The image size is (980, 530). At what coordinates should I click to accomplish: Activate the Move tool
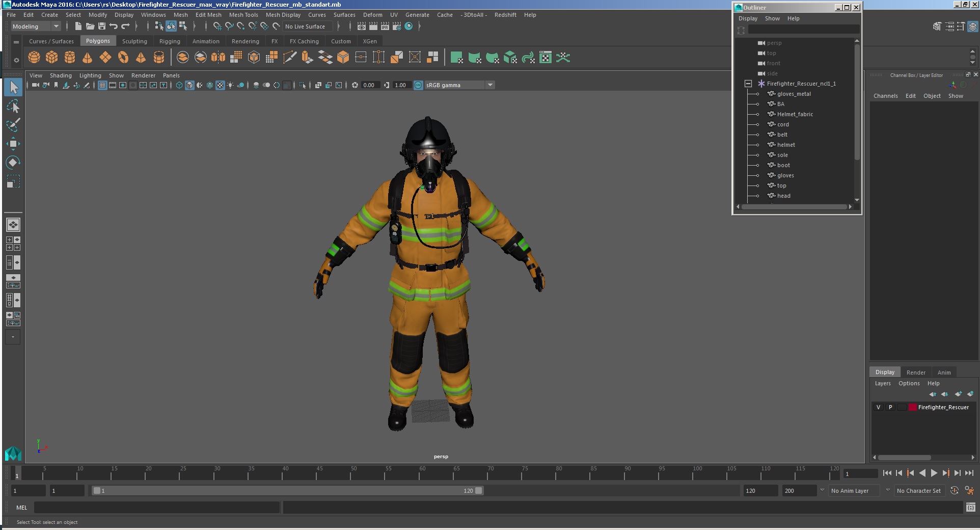pos(13,144)
